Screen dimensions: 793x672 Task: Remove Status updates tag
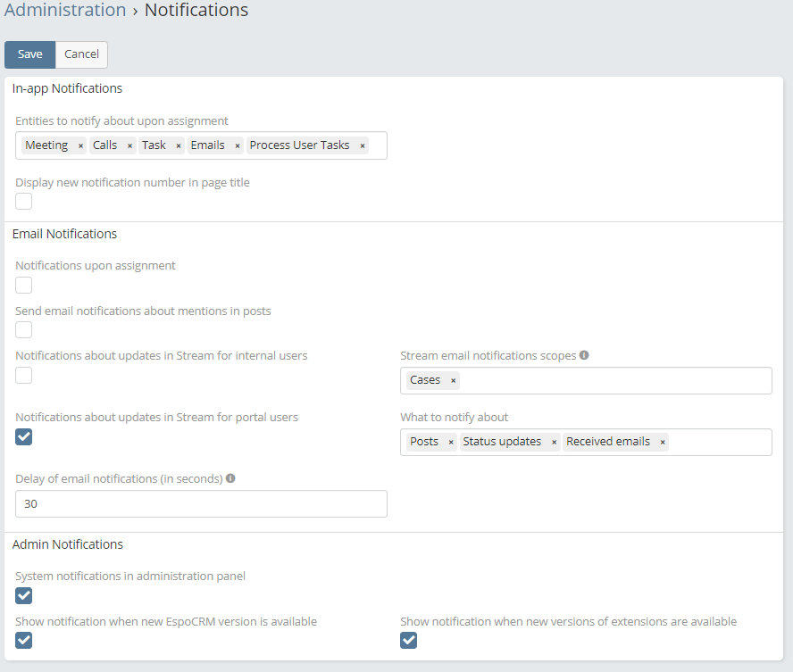tap(554, 442)
